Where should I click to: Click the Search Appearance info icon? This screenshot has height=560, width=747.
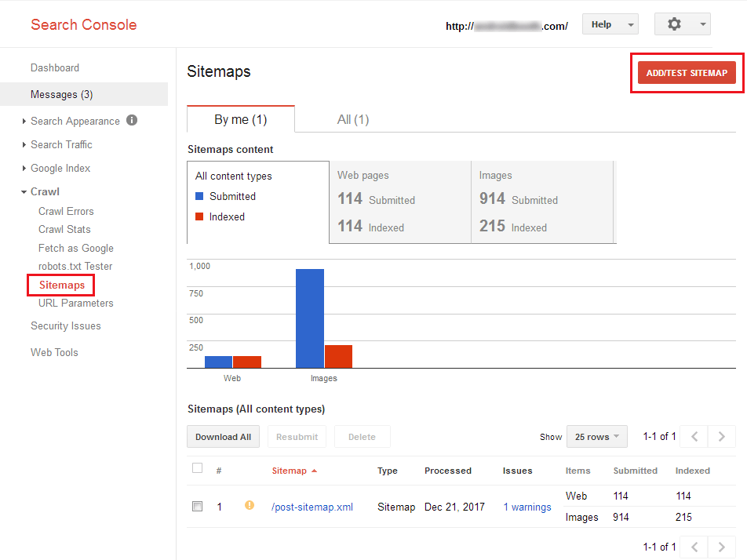click(x=132, y=121)
